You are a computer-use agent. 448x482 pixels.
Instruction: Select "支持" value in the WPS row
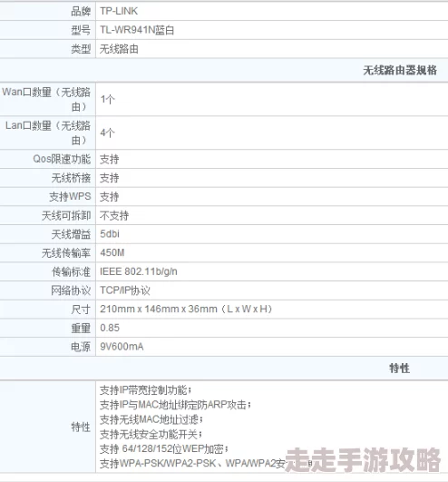110,197
